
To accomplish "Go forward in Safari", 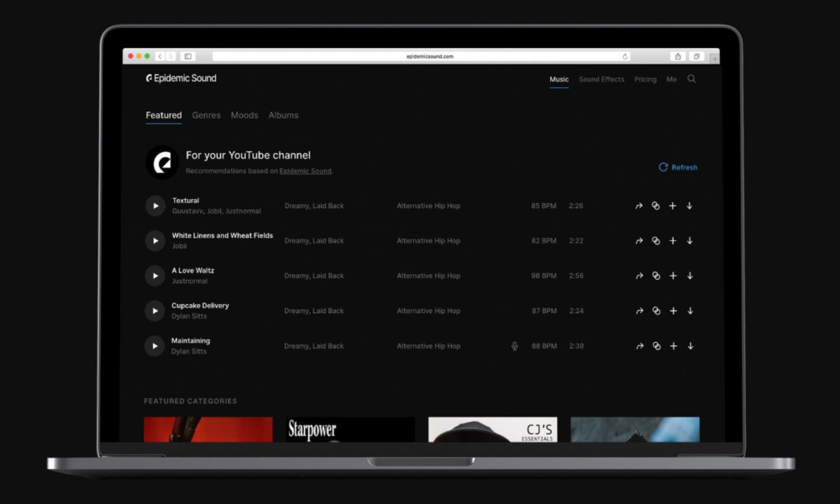I will 171,56.
